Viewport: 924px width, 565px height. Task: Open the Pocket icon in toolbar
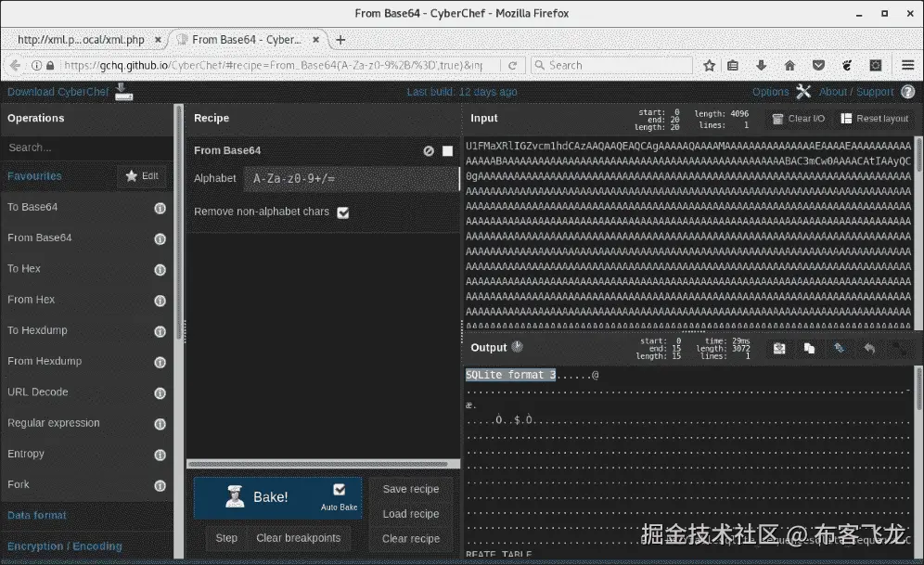point(818,65)
